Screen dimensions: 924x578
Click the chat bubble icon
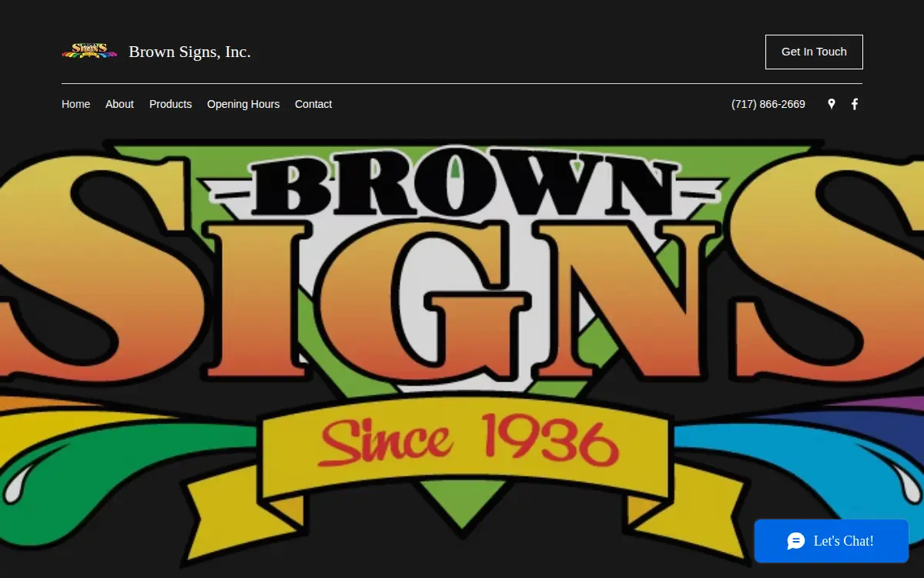[796, 541]
